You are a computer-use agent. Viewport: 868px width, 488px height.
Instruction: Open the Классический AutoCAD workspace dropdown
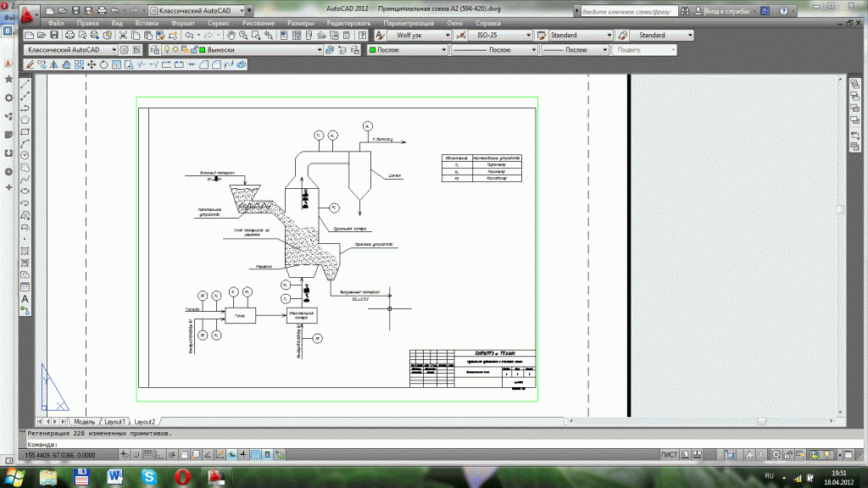(71, 50)
